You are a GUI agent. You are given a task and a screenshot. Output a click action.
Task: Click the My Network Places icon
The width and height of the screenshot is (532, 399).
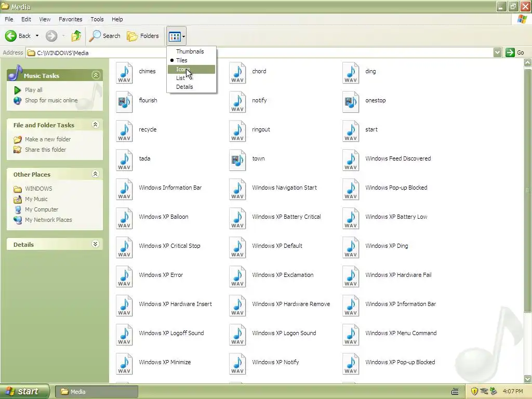tap(18, 220)
